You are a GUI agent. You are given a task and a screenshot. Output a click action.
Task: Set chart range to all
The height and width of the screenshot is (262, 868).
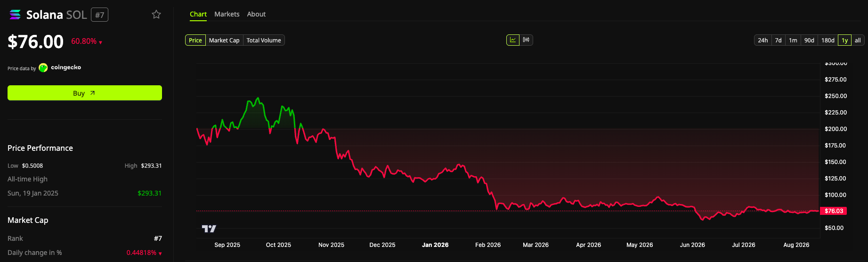click(858, 40)
